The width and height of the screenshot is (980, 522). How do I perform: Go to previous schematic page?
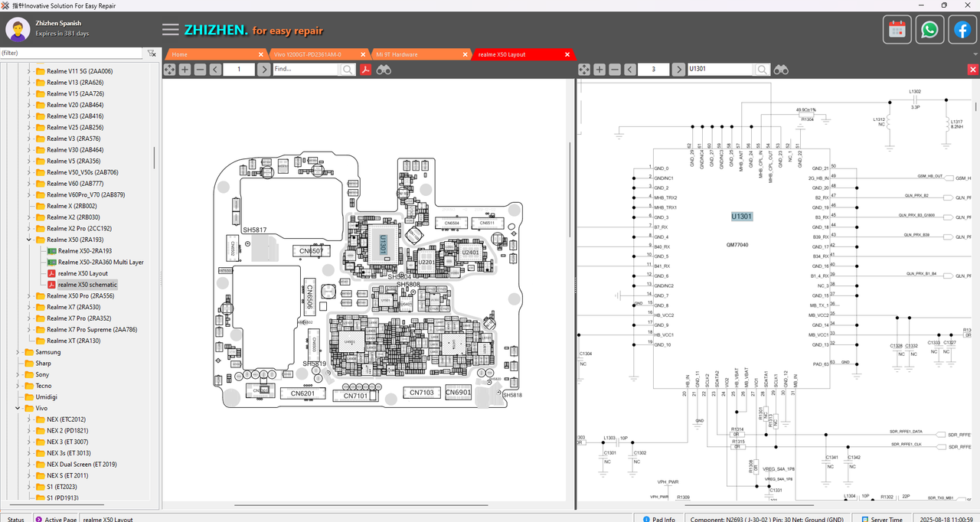point(630,70)
